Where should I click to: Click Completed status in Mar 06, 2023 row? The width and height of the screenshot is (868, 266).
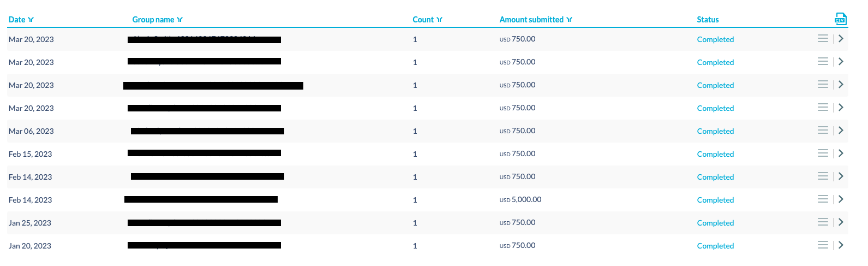pos(715,131)
